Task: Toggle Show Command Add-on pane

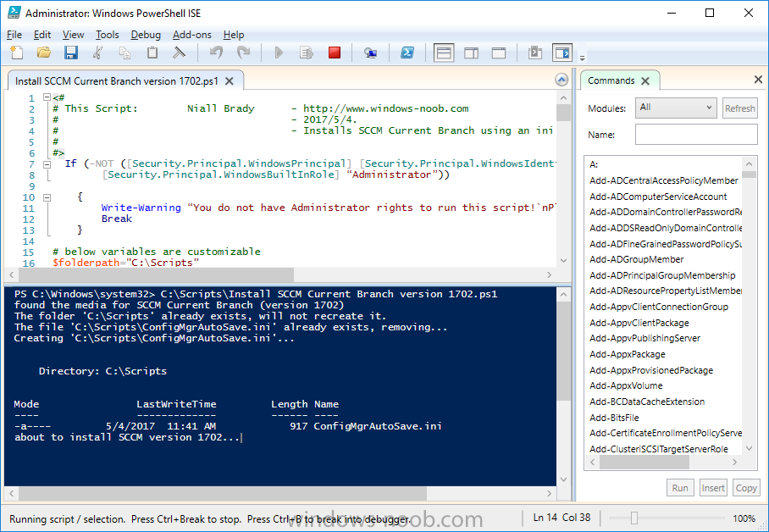Action: coord(562,53)
